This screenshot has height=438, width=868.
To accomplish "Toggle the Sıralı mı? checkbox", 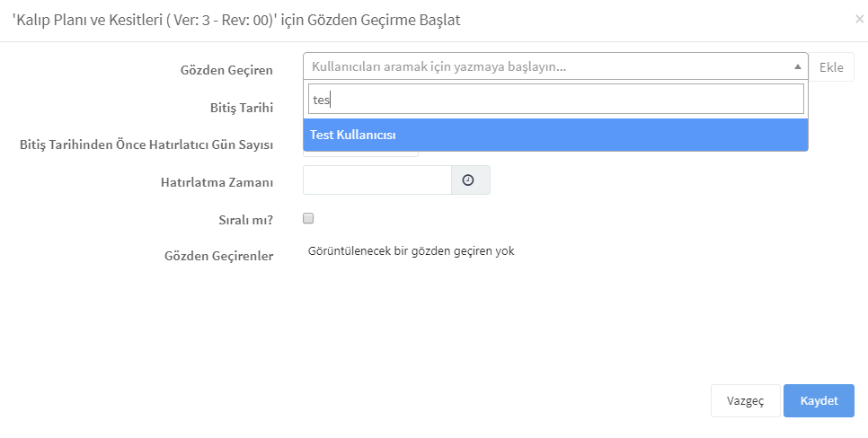I will coord(308,218).
